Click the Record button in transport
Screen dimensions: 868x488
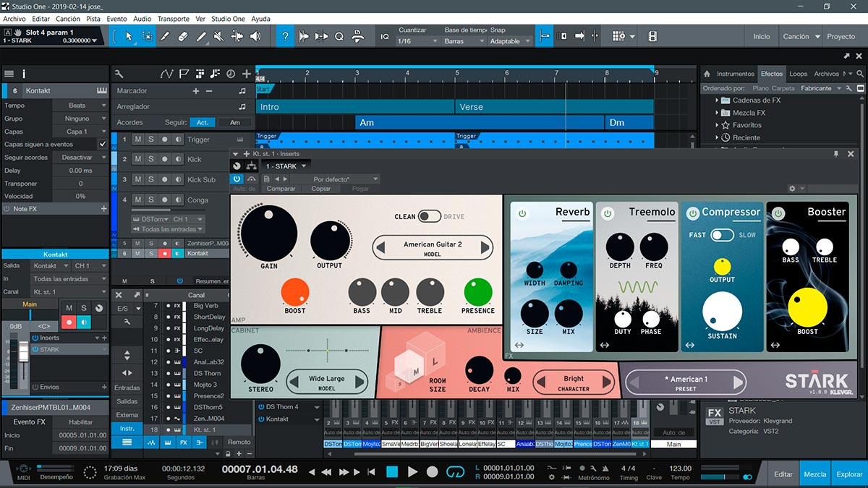(x=433, y=471)
